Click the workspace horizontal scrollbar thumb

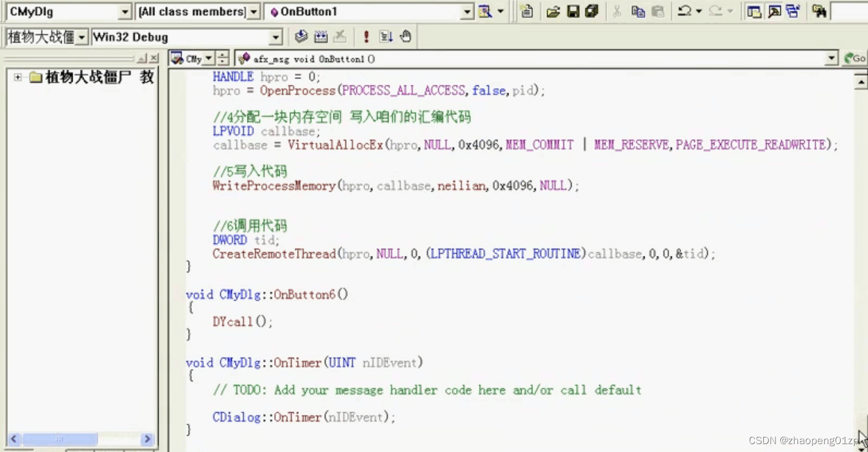59,439
